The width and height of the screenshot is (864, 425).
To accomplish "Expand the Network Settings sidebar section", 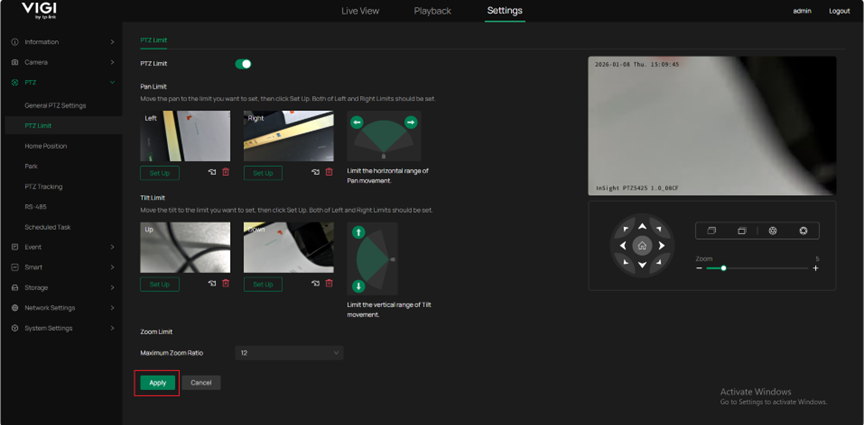I will (60, 308).
